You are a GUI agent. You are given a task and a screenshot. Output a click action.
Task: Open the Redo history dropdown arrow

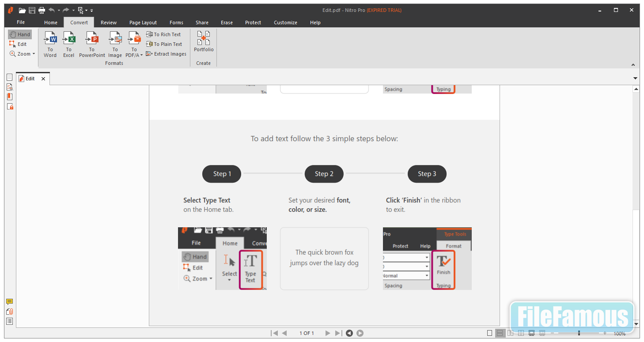point(73,11)
